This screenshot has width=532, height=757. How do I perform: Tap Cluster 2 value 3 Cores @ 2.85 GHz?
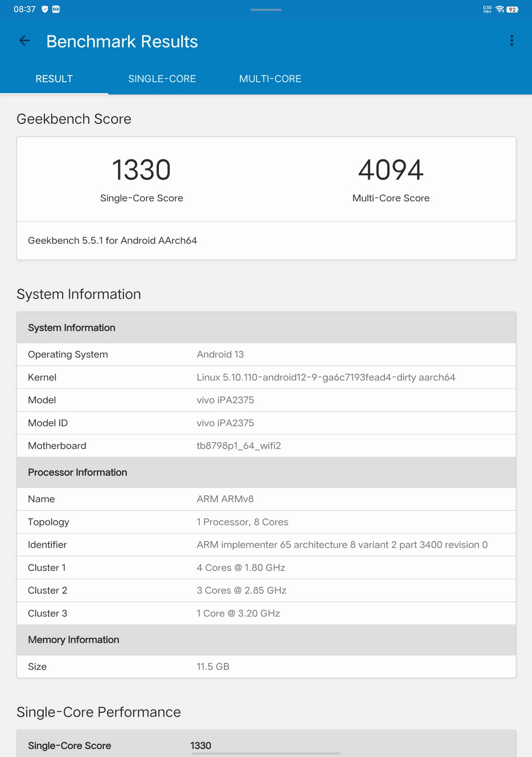(242, 590)
